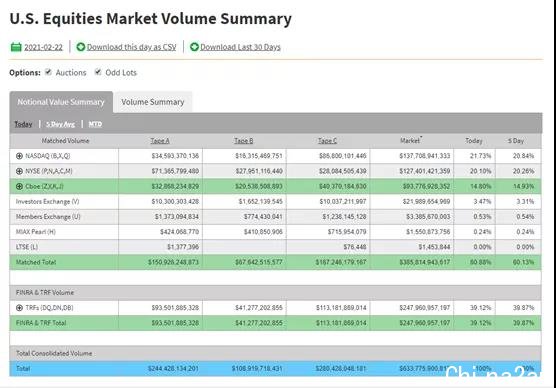Expand the NYSE (P,N,A,C,M) row
The height and width of the screenshot is (388, 556).
(x=20, y=171)
